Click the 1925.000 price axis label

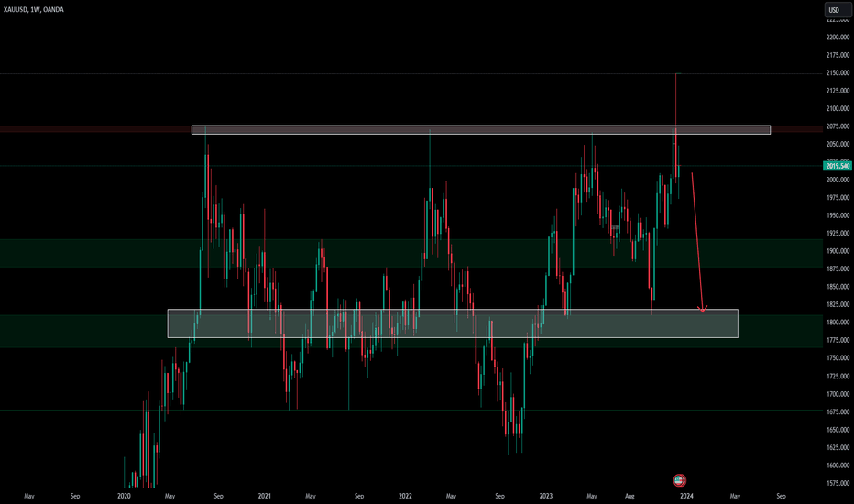coord(838,233)
